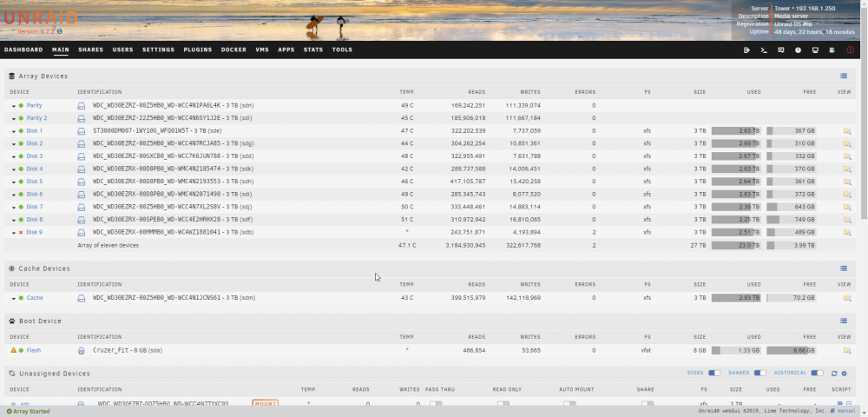Open the Dashboard tab
The image size is (868, 417).
pos(23,50)
